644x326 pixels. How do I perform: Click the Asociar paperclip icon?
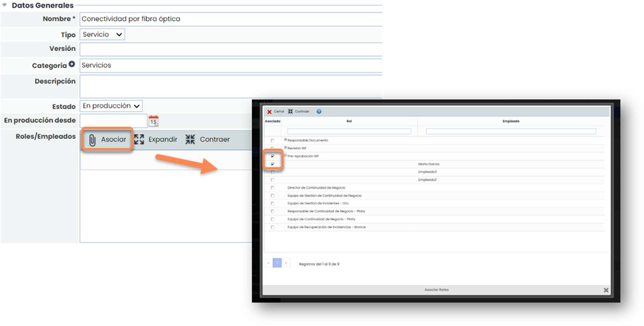click(92, 140)
